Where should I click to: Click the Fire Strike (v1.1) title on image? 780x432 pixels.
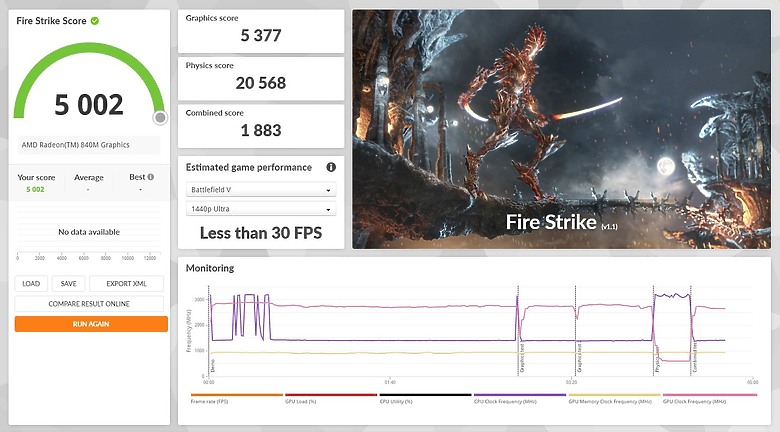pyautogui.click(x=562, y=222)
